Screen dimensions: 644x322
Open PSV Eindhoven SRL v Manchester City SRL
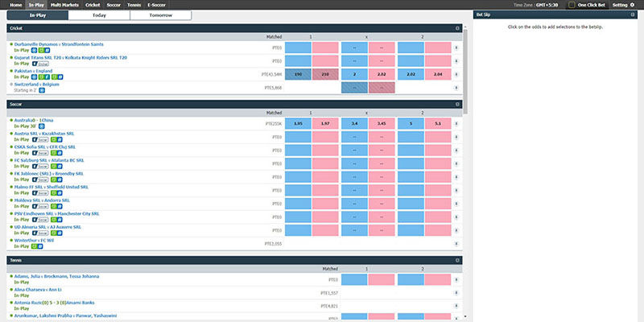[x=56, y=213]
